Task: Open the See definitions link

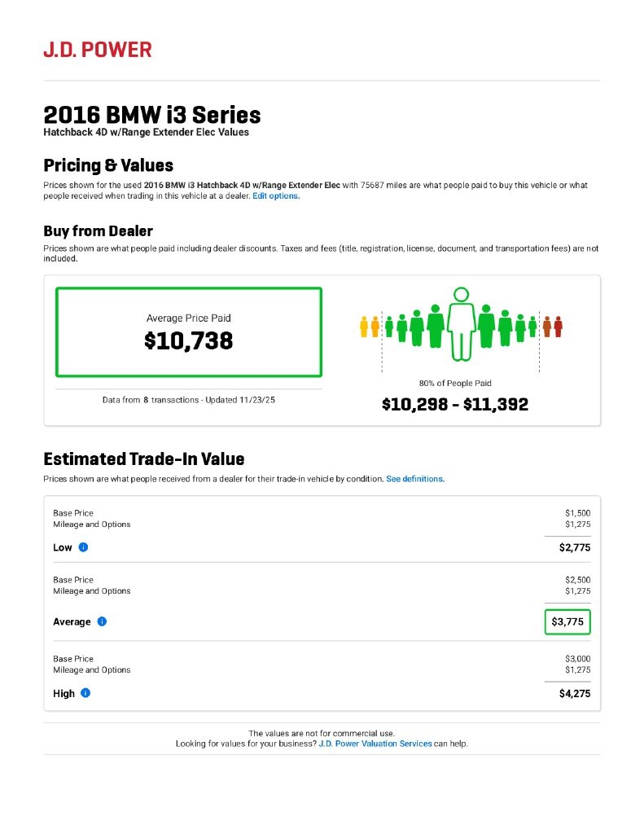Action: [x=415, y=479]
